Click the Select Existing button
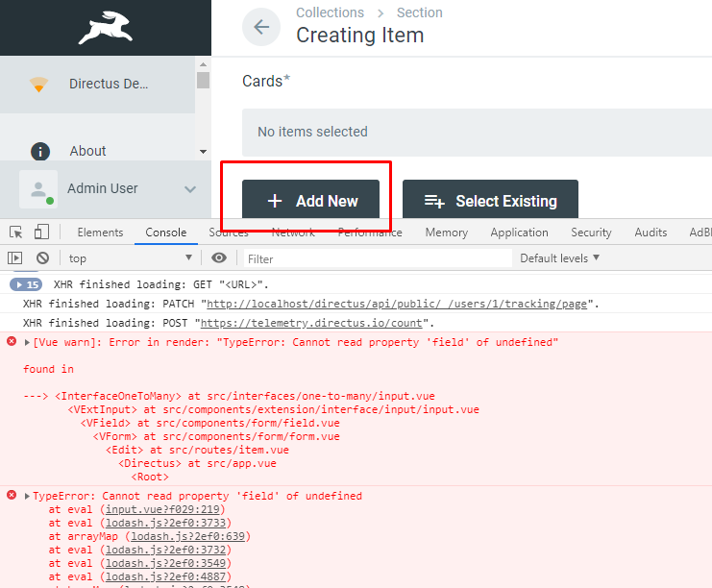Viewport: 712px width, 588px height. tap(490, 201)
